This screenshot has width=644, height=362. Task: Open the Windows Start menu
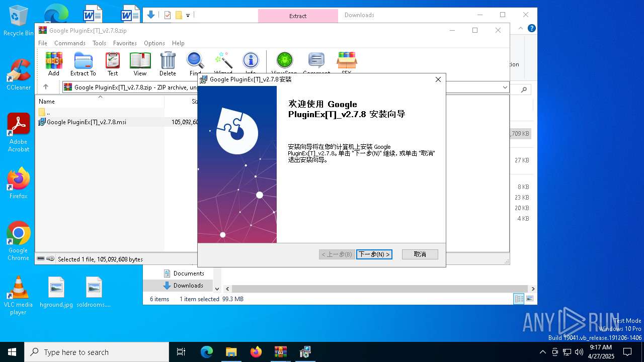tap(12, 352)
